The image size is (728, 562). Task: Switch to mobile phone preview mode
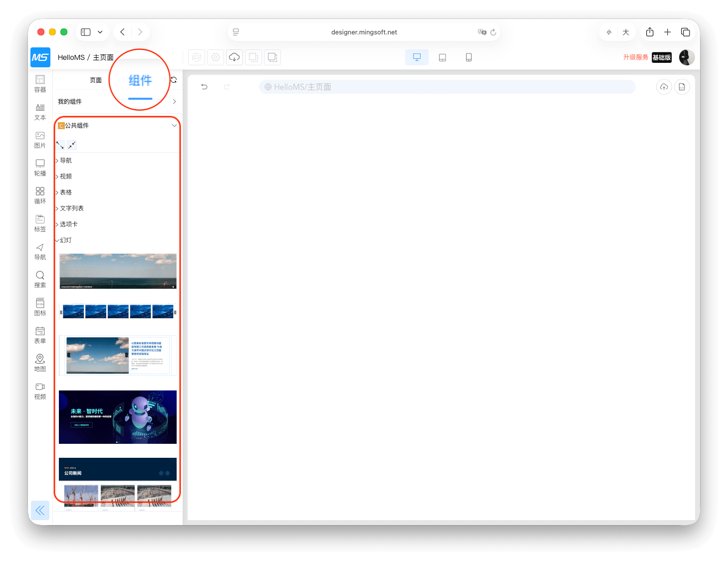point(469,57)
